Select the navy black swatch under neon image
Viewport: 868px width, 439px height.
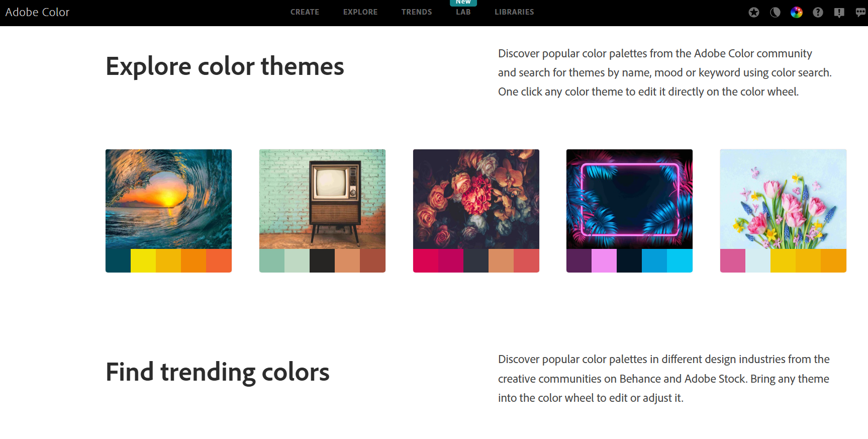[x=629, y=260]
